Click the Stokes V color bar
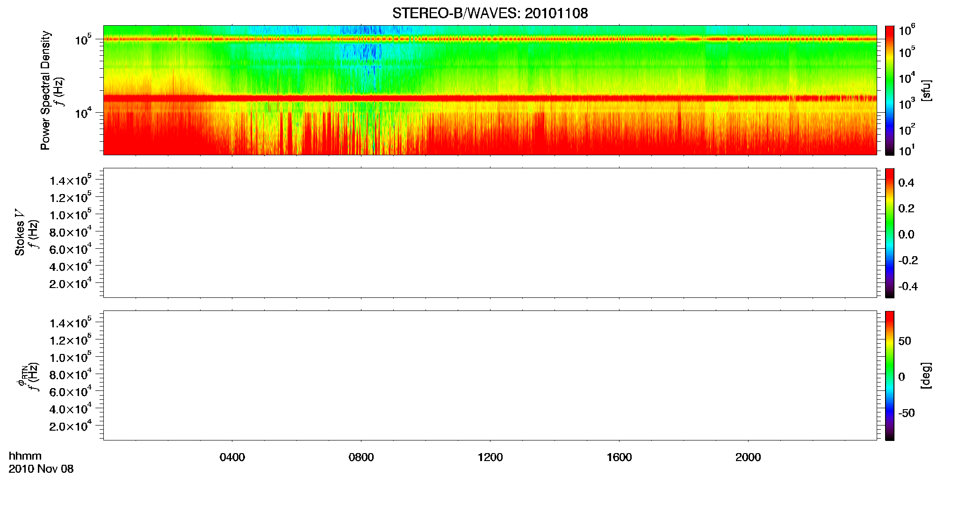 pos(890,233)
